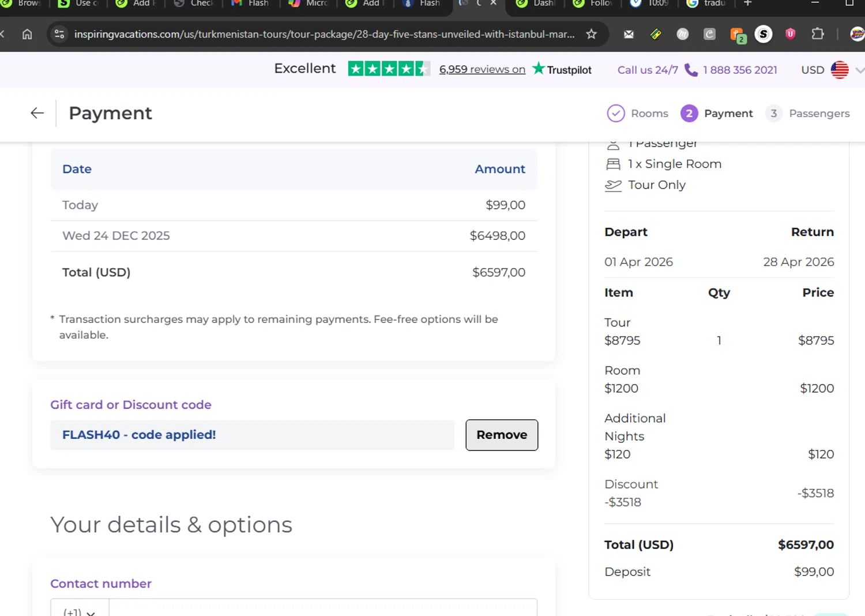Image resolution: width=865 pixels, height=616 pixels.
Task: Bookmark this page with the star icon
Action: (591, 34)
